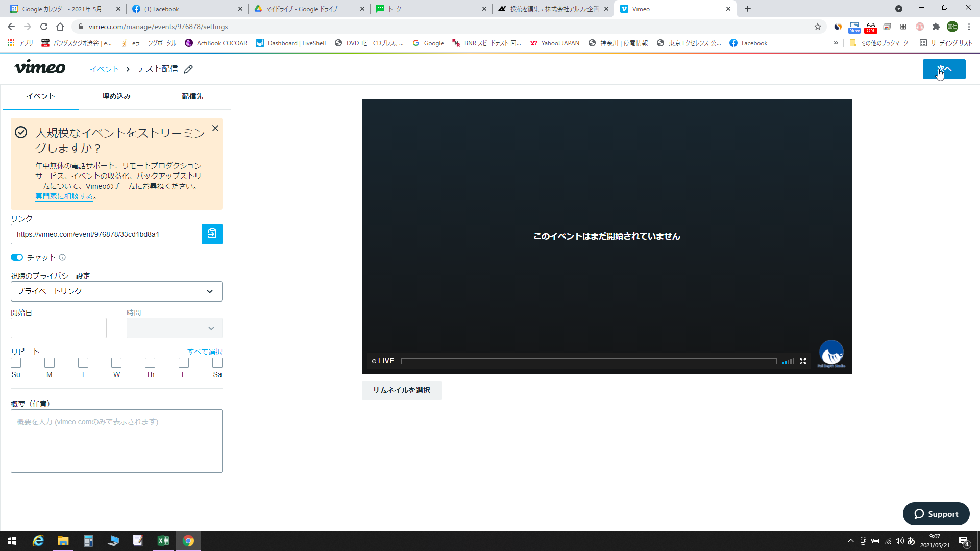Open the Dashboard | LiveShell bookmark
The image size is (980, 551).
click(290, 43)
